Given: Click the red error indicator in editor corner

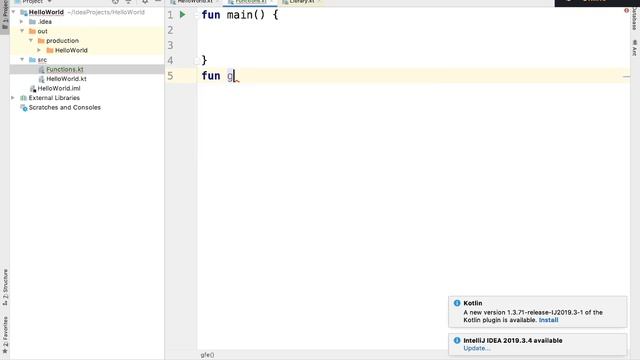Looking at the screenshot, I should pyautogui.click(x=626, y=11).
